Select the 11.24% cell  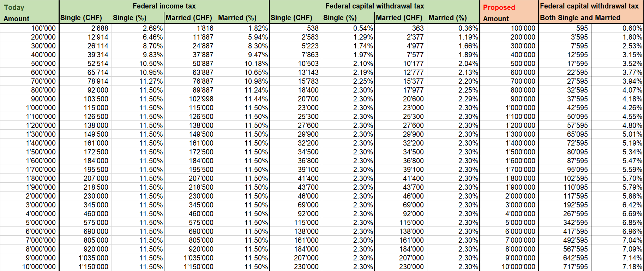[x=243, y=90]
